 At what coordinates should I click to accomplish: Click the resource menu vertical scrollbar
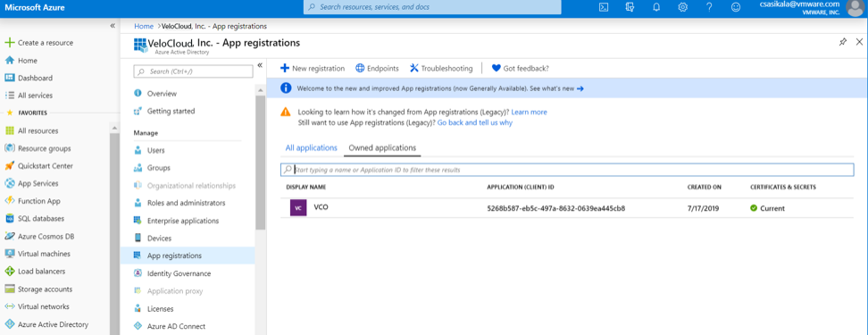click(260, 161)
